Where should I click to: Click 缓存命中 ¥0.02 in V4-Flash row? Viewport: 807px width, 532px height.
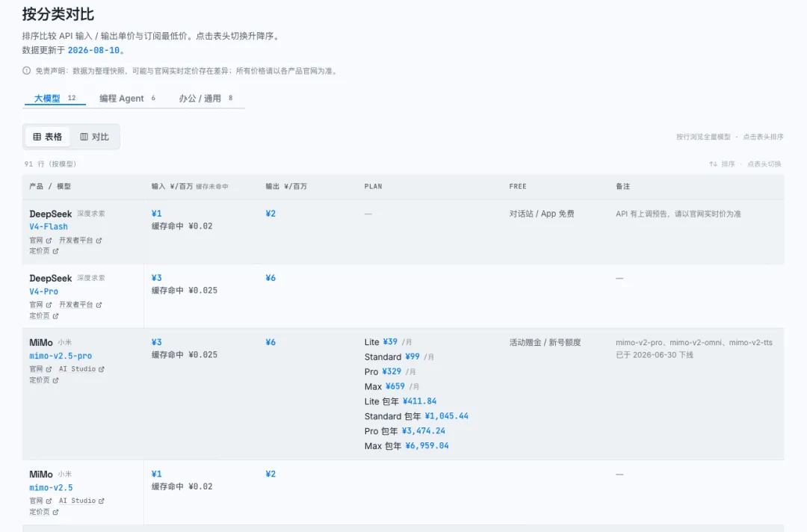click(182, 226)
